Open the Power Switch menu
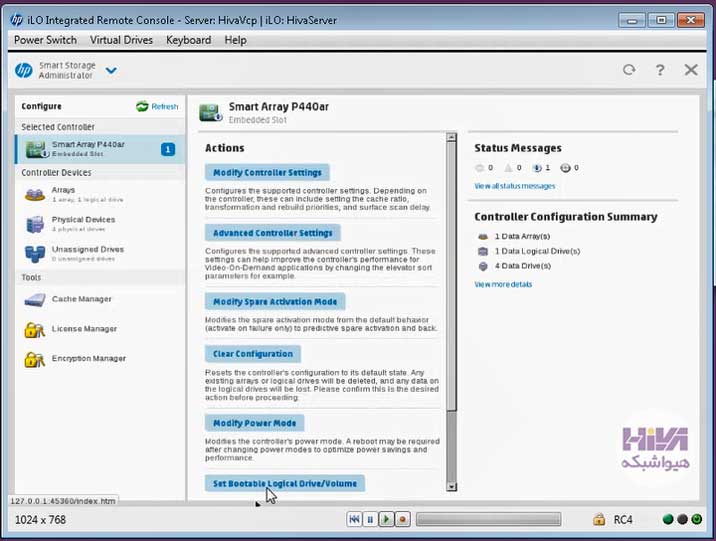The width and height of the screenshot is (716, 541). click(45, 40)
